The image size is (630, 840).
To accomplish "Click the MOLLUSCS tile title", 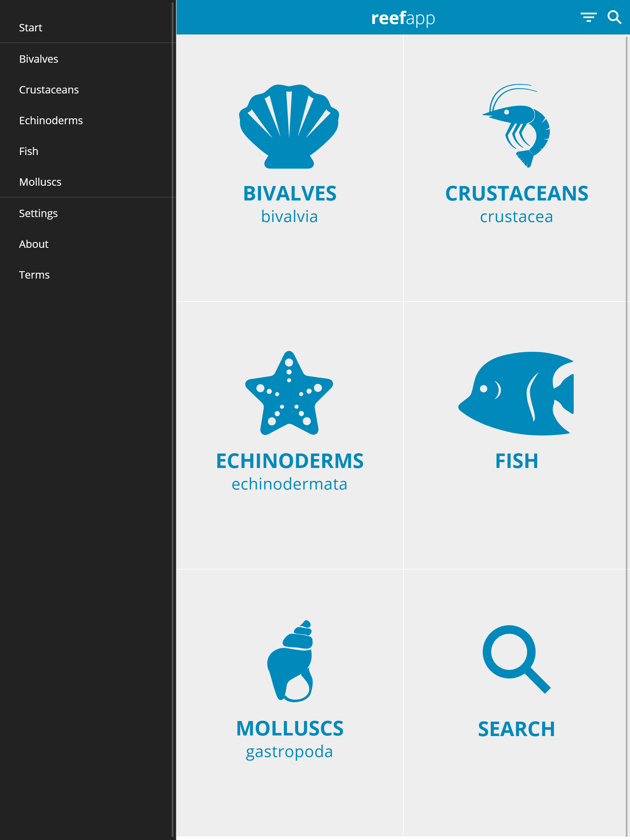I will (x=289, y=728).
